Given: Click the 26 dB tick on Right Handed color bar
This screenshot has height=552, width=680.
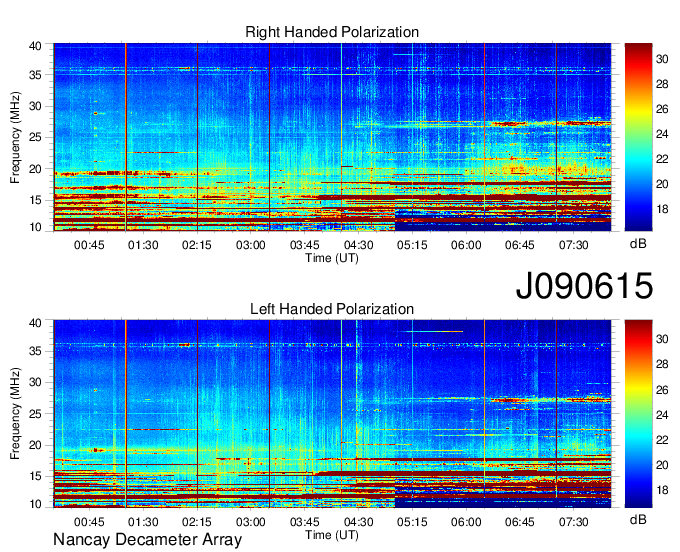Looking at the screenshot, I should click(x=662, y=109).
